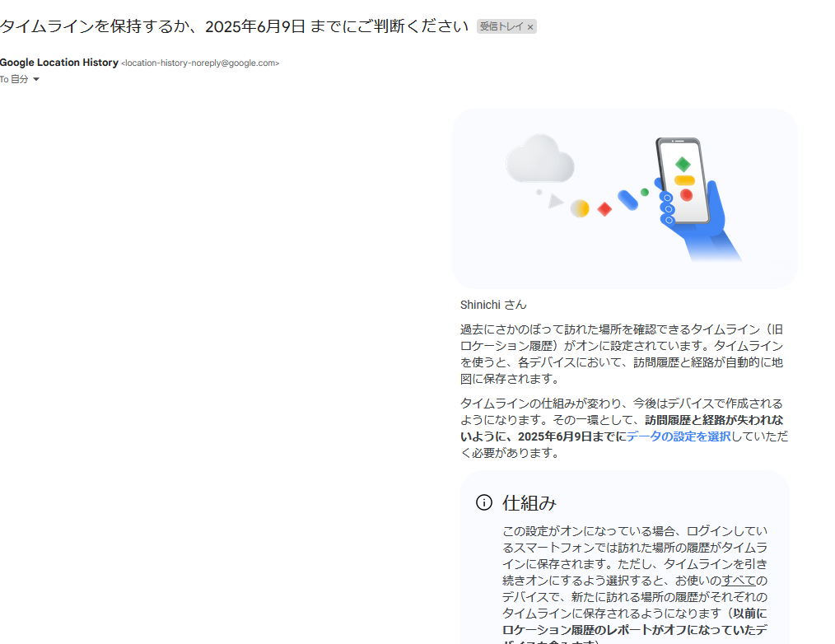This screenshot has width=835, height=644.
Task: Click the info icon beside 仕組み
Action: click(x=484, y=502)
